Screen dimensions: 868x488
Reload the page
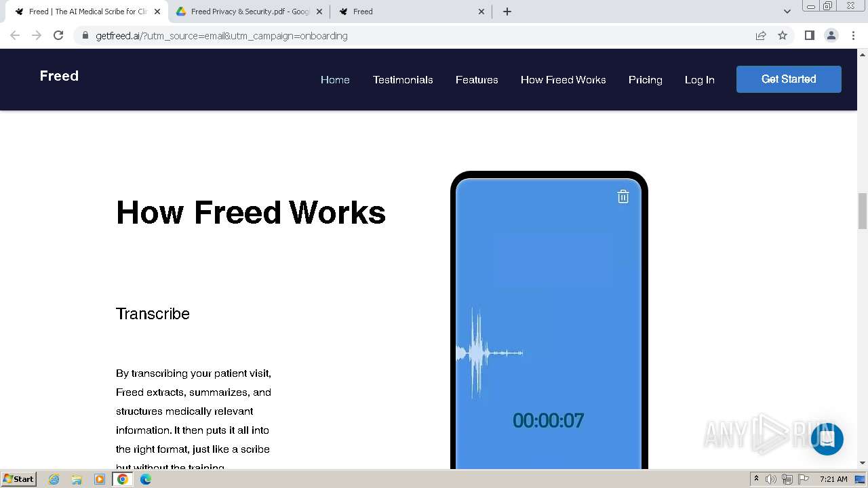tap(58, 35)
